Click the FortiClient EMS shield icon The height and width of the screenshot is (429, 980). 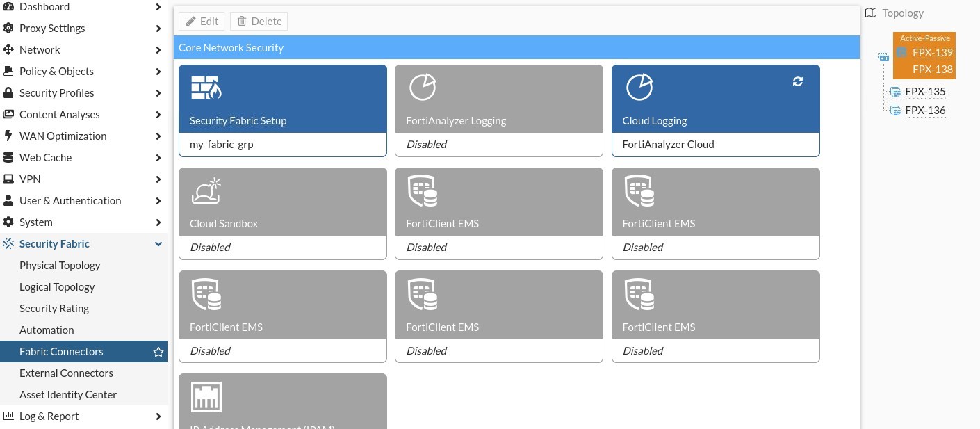coord(422,191)
